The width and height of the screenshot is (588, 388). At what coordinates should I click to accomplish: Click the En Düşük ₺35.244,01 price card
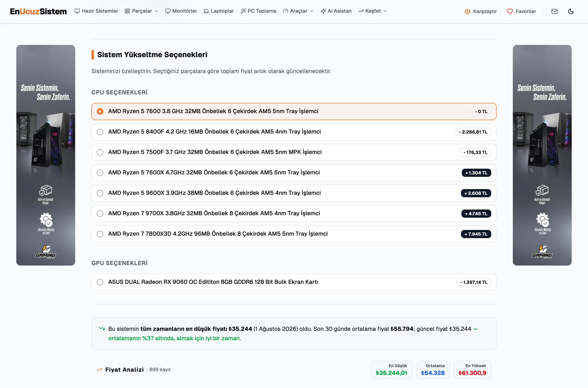point(391,370)
